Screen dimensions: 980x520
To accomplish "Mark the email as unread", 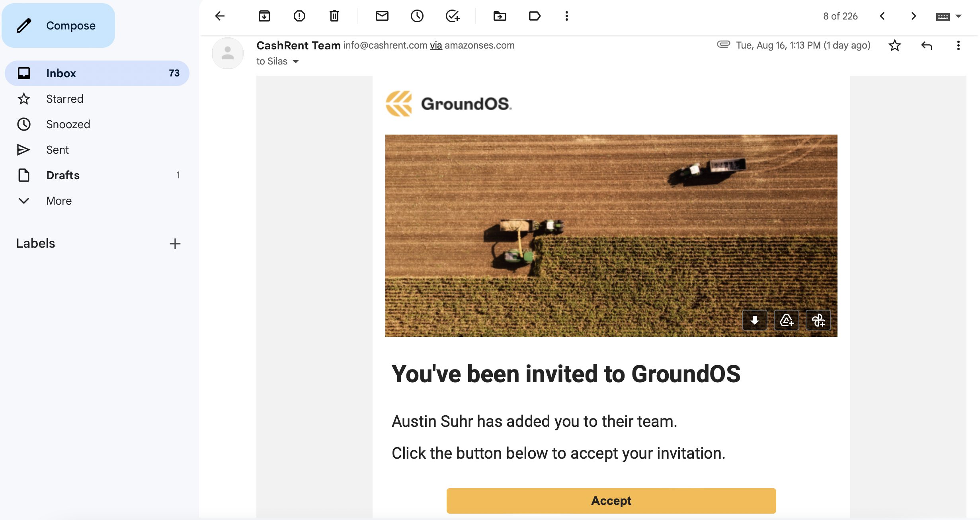I will click(382, 16).
